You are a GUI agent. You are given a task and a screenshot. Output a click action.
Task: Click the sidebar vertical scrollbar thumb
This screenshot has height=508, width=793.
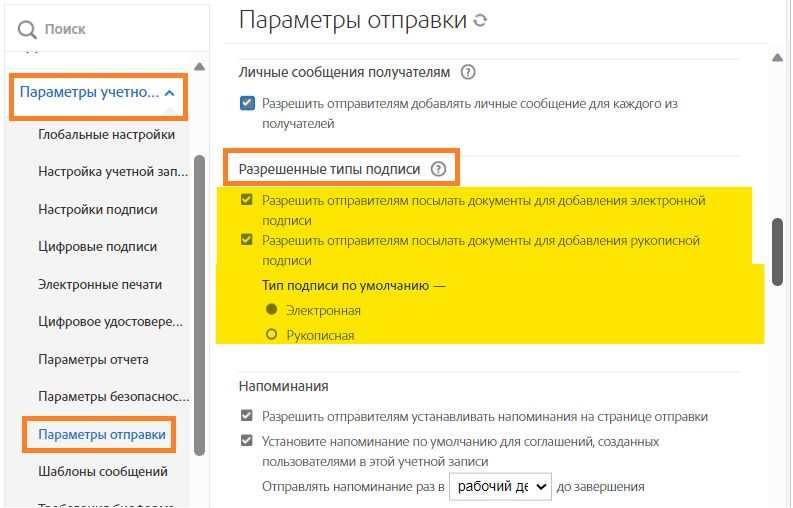click(200, 305)
